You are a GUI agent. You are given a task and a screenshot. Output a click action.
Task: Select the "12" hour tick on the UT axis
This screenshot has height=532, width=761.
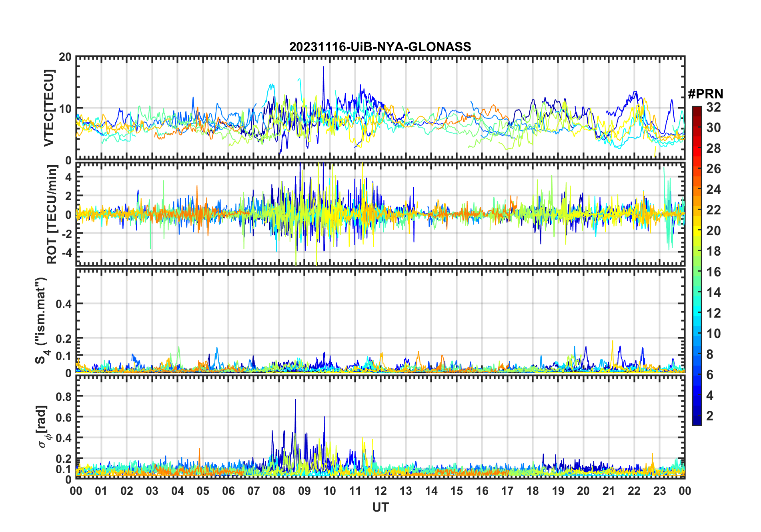tap(380, 491)
